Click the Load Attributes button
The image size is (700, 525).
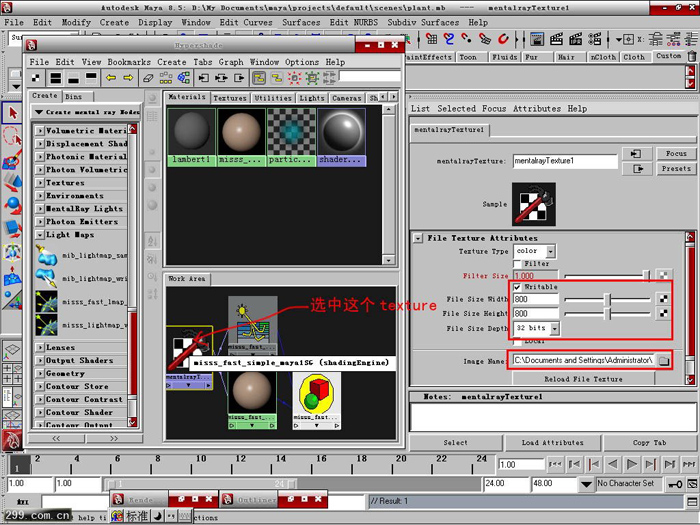[x=553, y=443]
